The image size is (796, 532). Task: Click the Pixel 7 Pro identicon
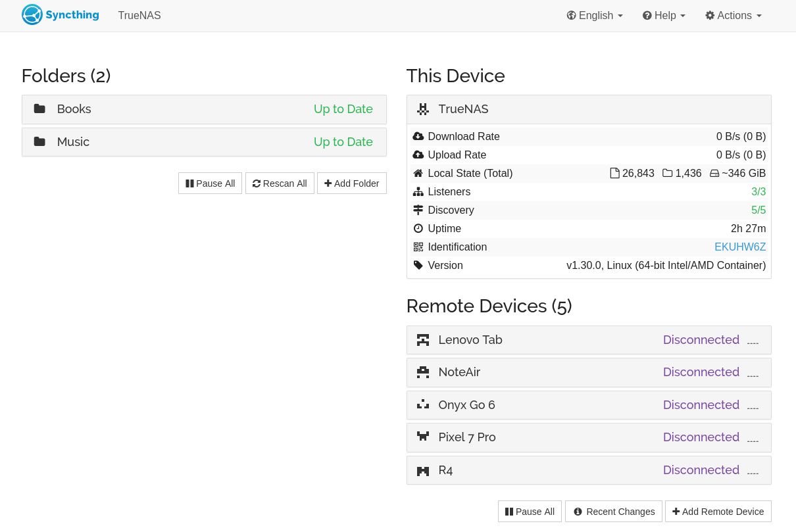[423, 437]
